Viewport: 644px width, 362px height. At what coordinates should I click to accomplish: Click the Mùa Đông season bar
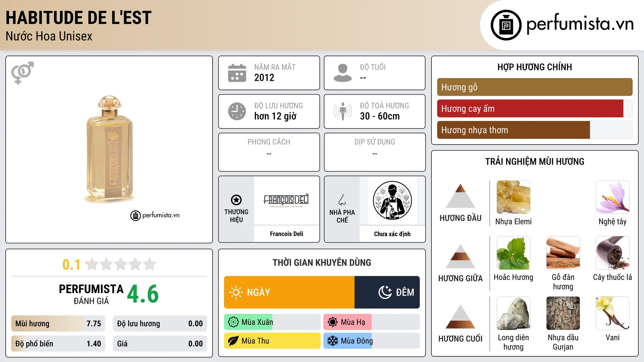371,341
